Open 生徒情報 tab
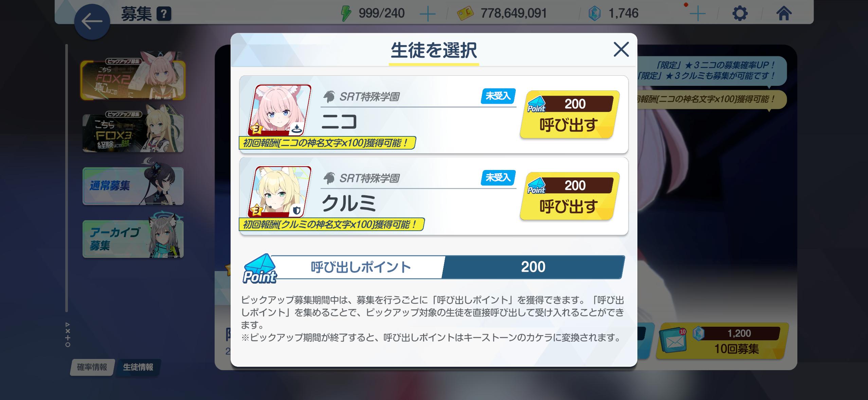Image resolution: width=868 pixels, height=400 pixels. [x=138, y=367]
